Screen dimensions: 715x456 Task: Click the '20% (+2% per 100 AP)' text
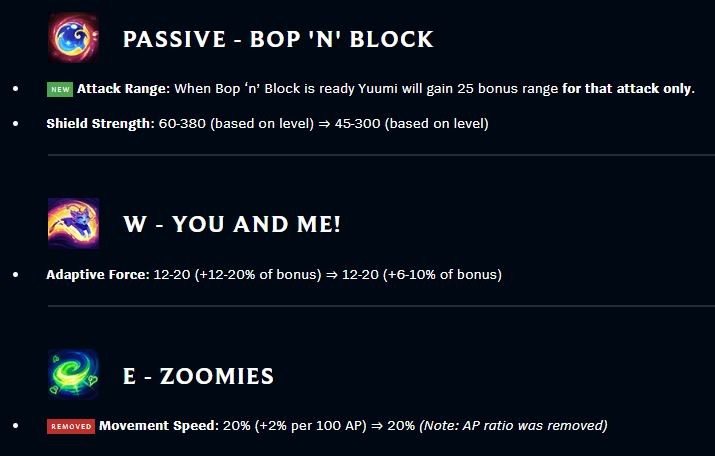(x=295, y=425)
